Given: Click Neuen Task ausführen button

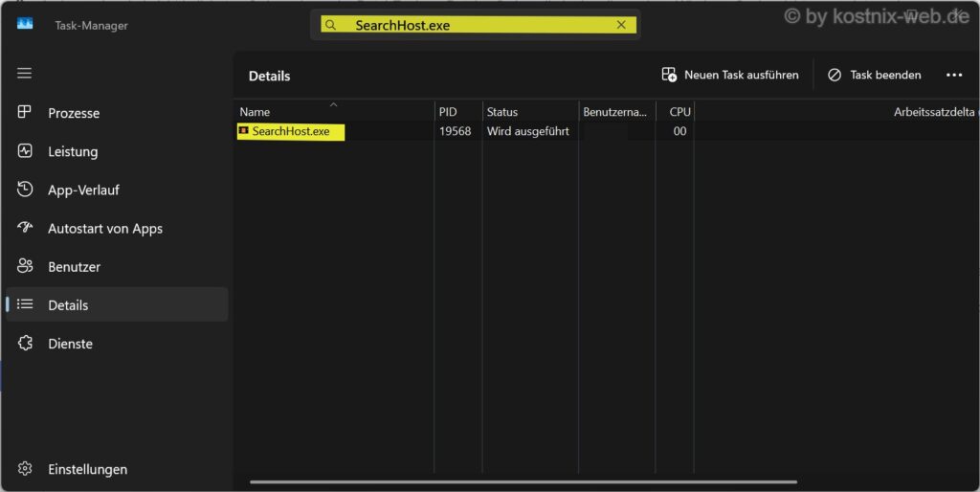Looking at the screenshot, I should 730,75.
